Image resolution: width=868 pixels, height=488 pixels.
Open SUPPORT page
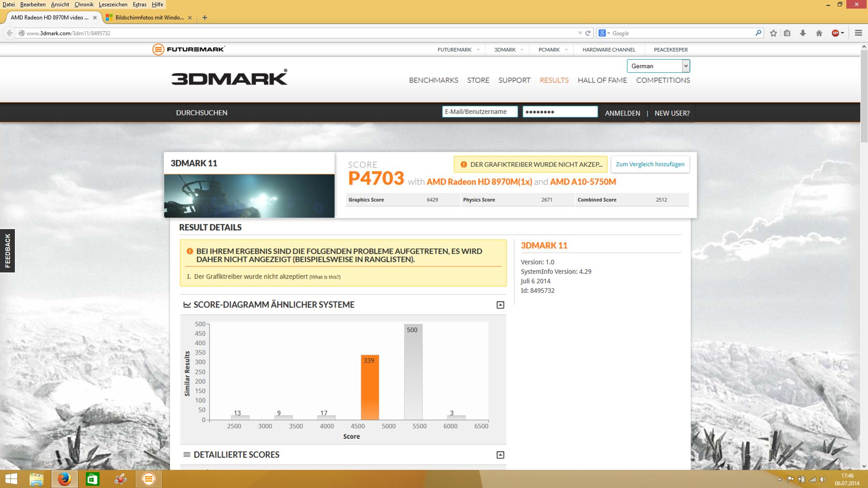[x=514, y=80]
